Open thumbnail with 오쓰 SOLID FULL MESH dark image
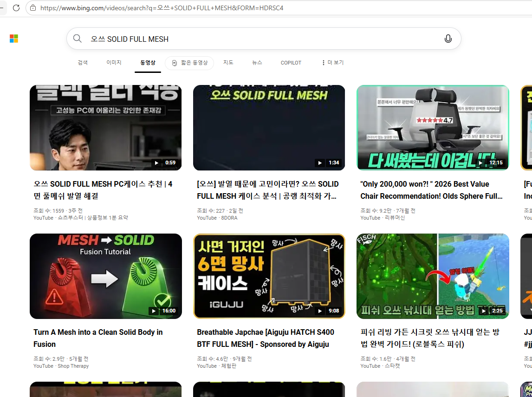Screen dimensions: 532x397 (269, 128)
